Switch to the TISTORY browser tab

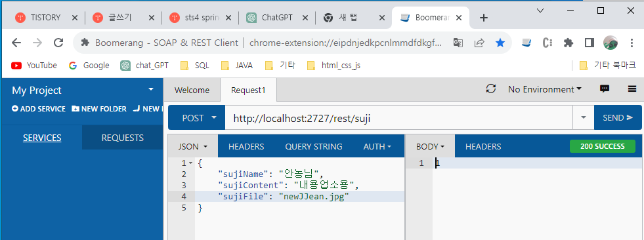[x=45, y=18]
